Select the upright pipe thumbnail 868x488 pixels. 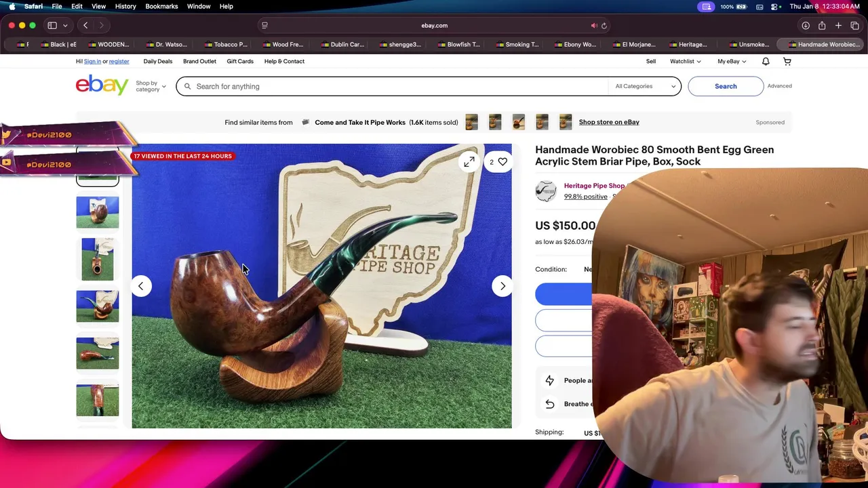(98, 260)
